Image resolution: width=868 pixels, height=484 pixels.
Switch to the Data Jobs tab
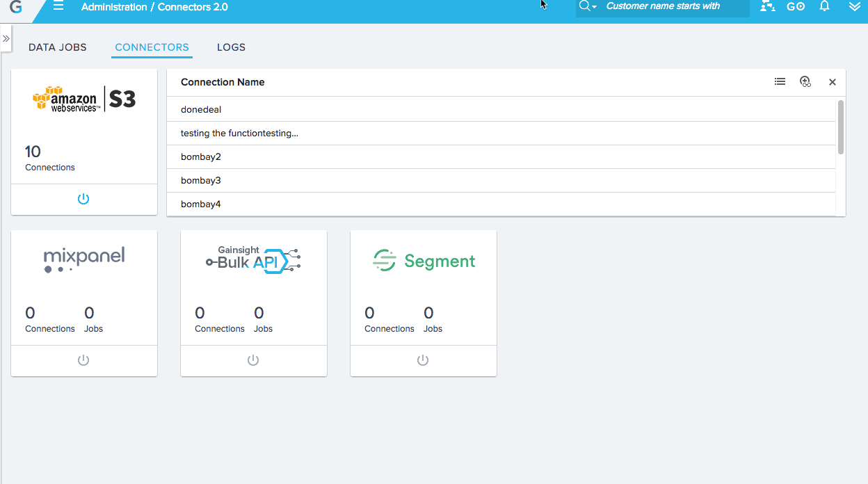tap(58, 47)
